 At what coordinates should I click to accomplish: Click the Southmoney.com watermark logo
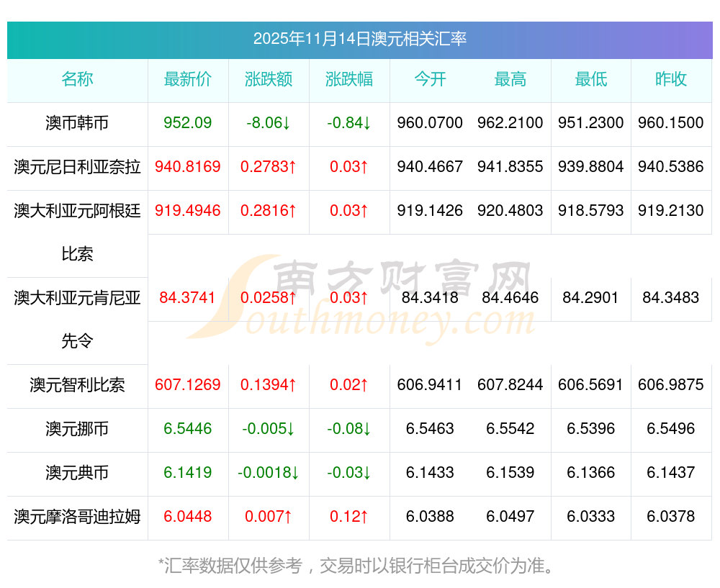tap(361, 299)
